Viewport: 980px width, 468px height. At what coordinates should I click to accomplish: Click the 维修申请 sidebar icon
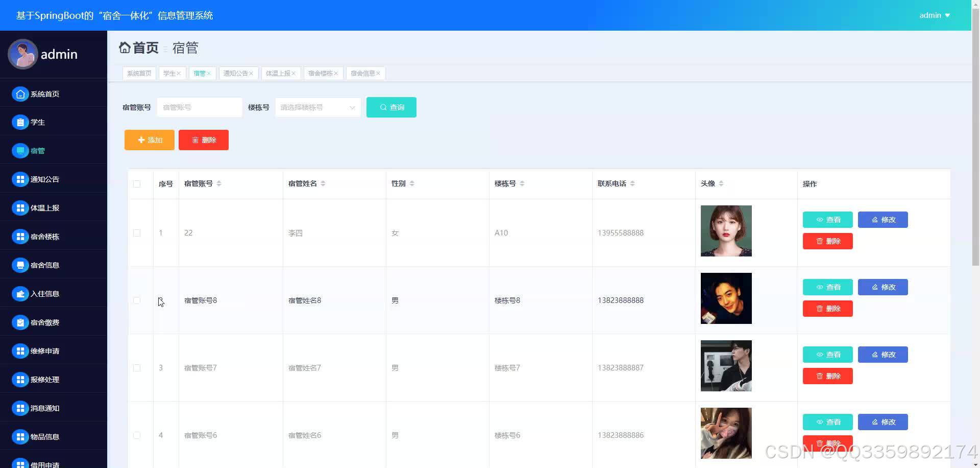pos(20,351)
